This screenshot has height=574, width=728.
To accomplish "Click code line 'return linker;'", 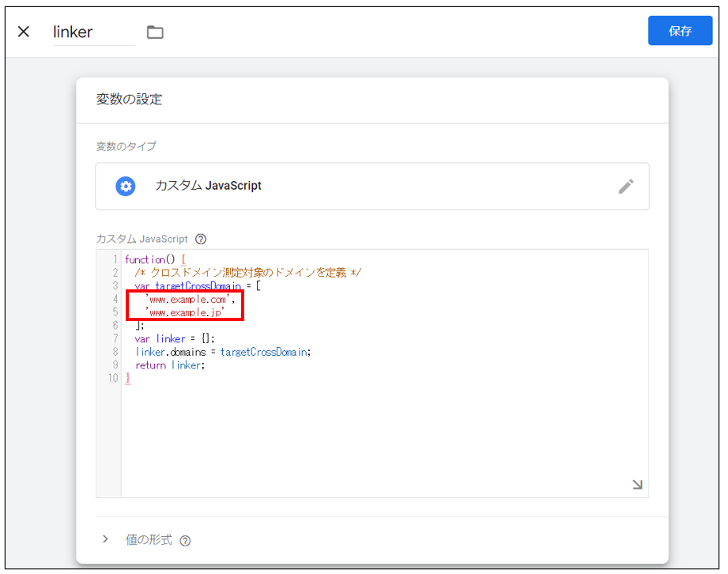I will point(170,365).
